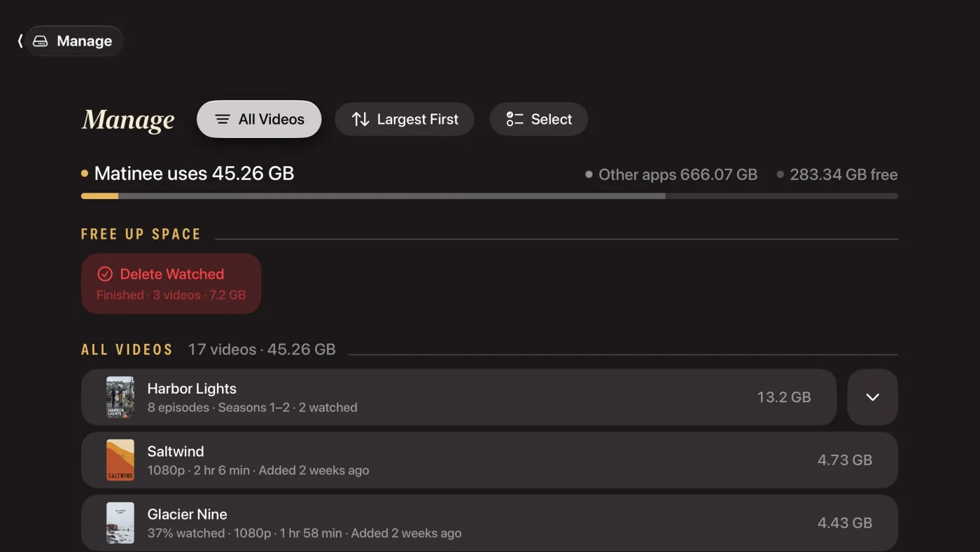Click the sort arrows icon in Largest First
This screenshot has width=980, height=552.
click(360, 119)
